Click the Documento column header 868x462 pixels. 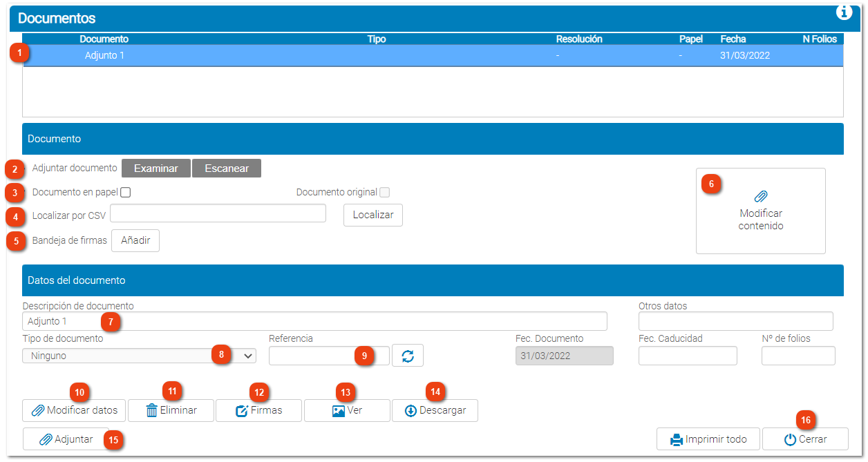coord(104,39)
